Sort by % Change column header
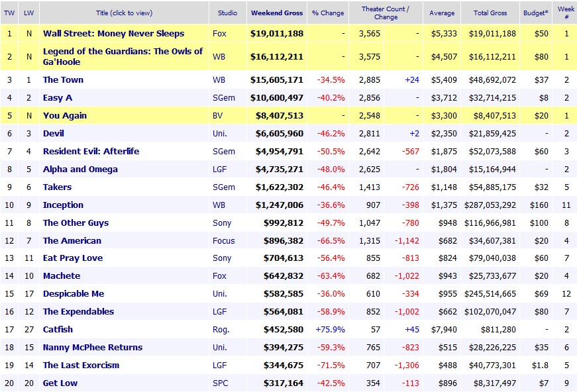The image size is (577, 392). [x=328, y=13]
